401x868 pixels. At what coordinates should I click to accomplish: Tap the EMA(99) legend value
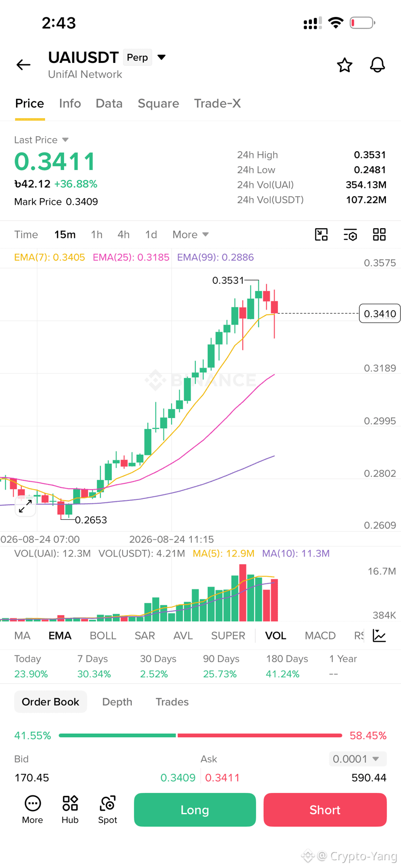pyautogui.click(x=215, y=257)
